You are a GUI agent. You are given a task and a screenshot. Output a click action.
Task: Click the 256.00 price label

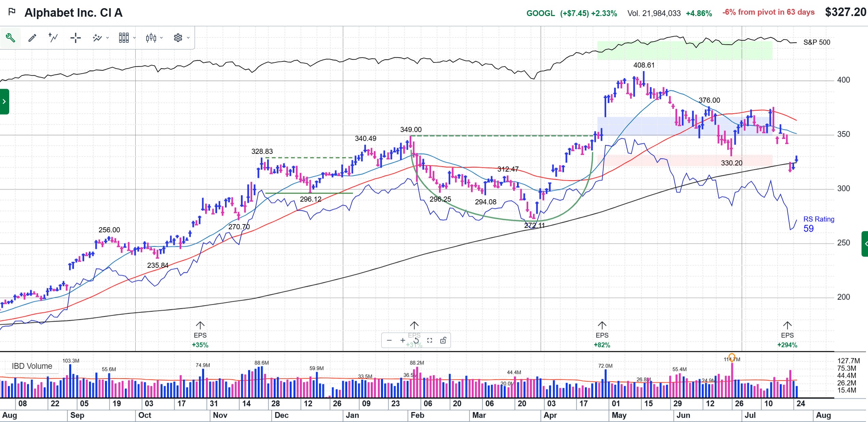[x=109, y=230]
